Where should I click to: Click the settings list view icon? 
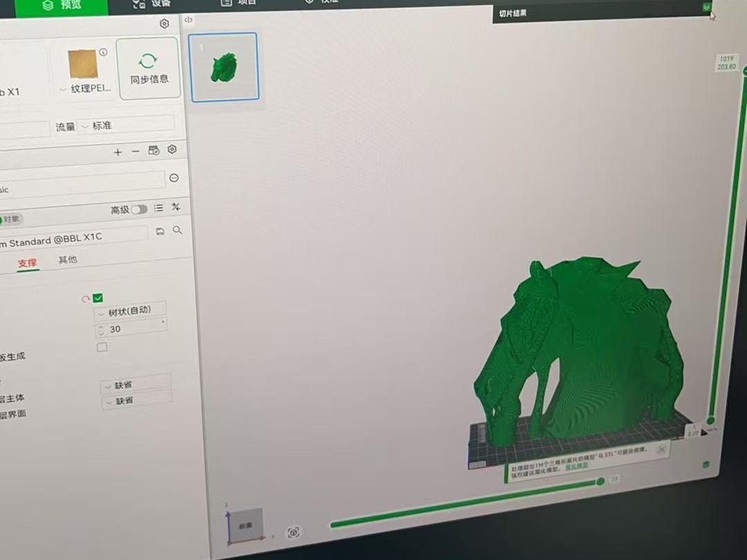158,208
